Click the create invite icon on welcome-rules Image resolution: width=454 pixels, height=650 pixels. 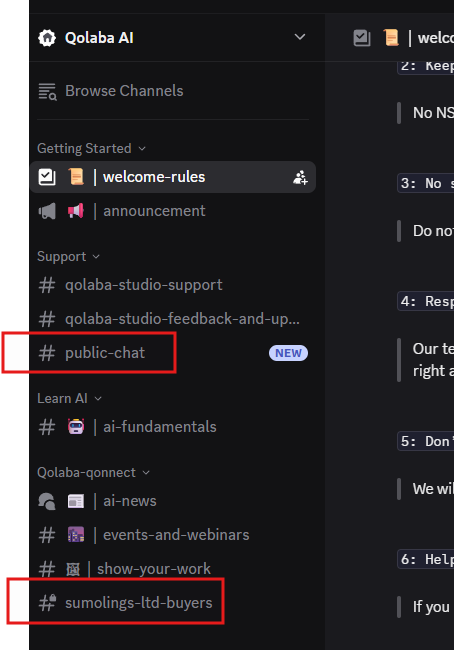[300, 177]
